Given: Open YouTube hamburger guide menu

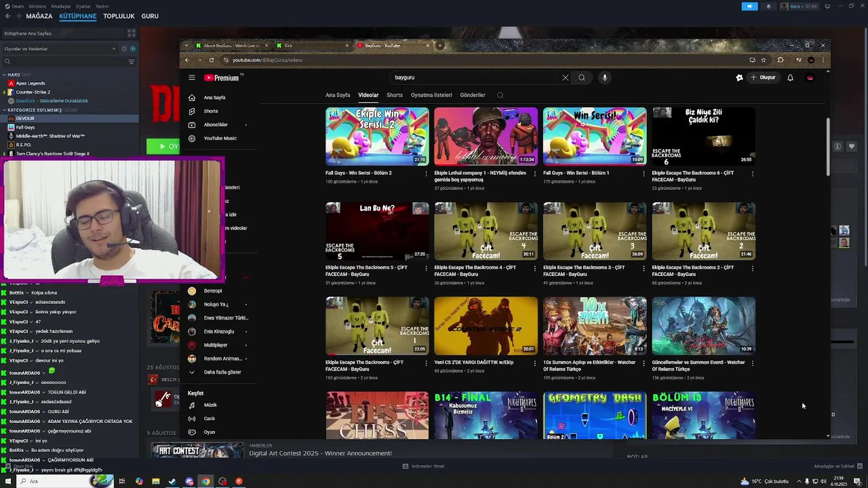Looking at the screenshot, I should pyautogui.click(x=192, y=77).
